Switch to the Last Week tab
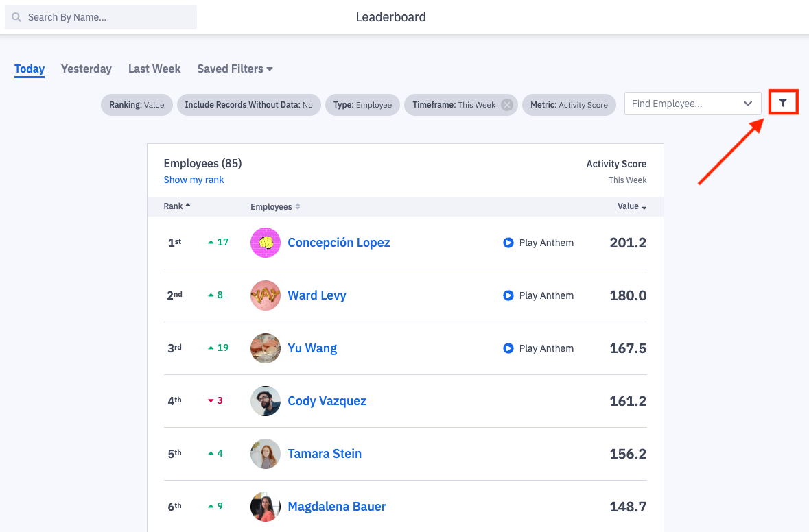This screenshot has height=532, width=809. 154,69
